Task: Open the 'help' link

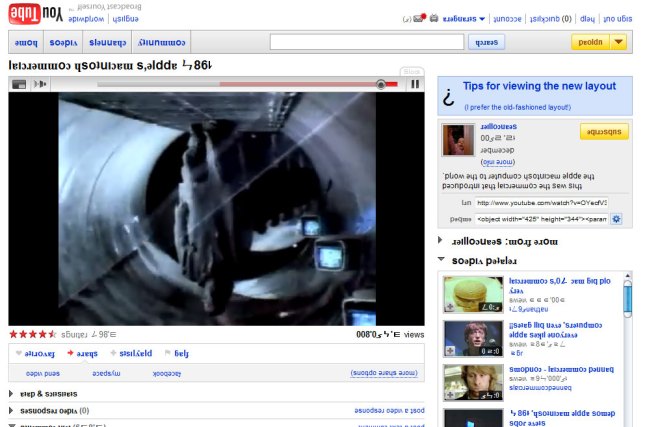Action: pos(587,19)
